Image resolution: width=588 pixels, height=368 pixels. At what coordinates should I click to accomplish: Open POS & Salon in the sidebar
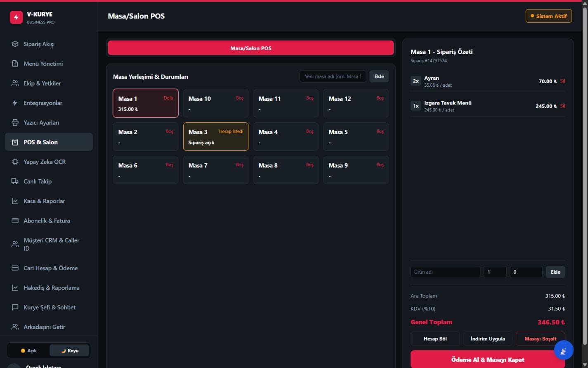click(49, 142)
